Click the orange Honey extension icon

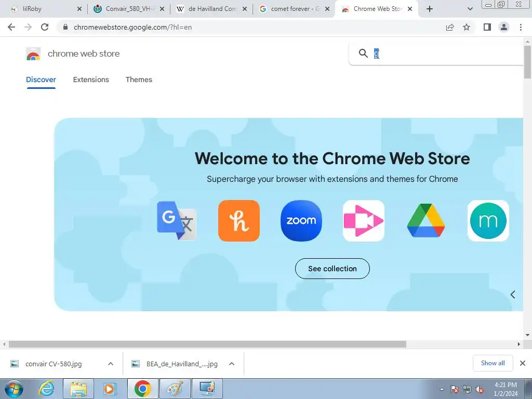click(239, 220)
